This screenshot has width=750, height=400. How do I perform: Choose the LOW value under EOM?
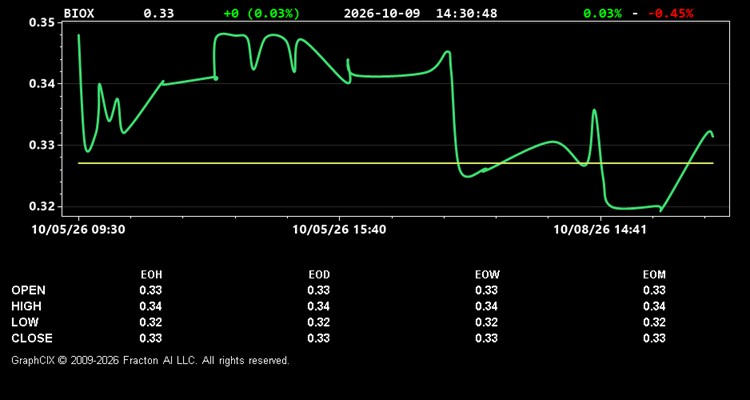[x=654, y=322]
